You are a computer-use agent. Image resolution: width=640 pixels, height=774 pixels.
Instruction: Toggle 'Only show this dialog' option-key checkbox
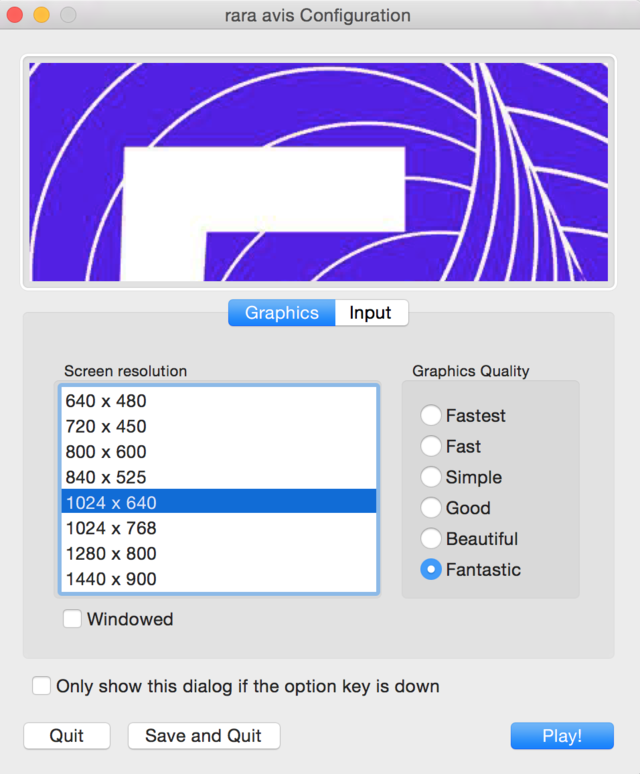click(x=42, y=687)
